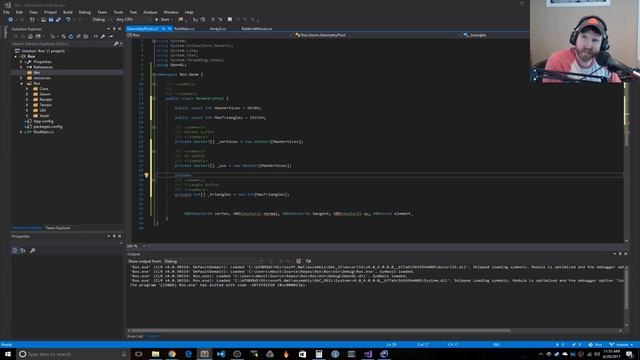Click the Undo toolbar icon
Viewport: 640px width, 360px height.
(x=68, y=20)
